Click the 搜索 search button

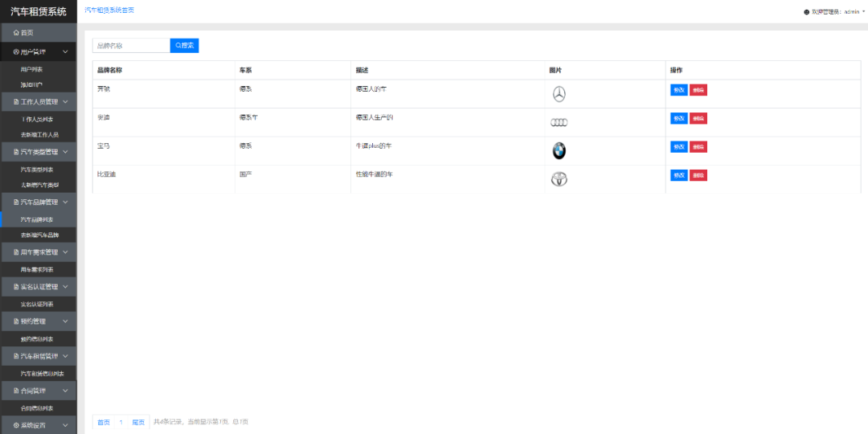(184, 45)
